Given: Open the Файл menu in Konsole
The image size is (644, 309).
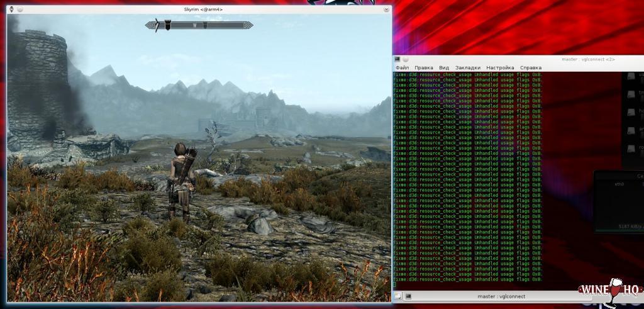Looking at the screenshot, I should tap(402, 68).
